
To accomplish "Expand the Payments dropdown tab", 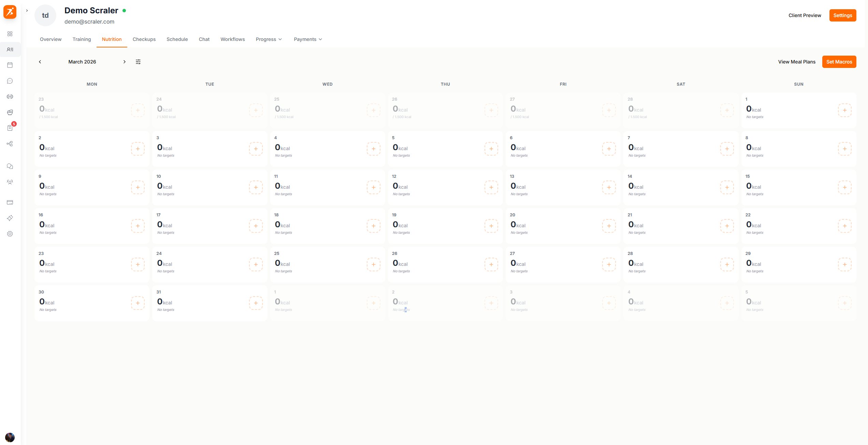I will [308, 39].
